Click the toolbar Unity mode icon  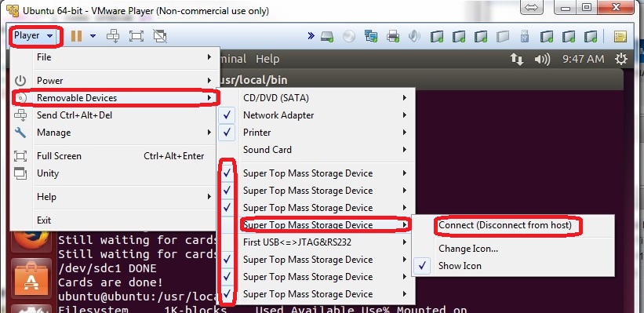tap(159, 36)
